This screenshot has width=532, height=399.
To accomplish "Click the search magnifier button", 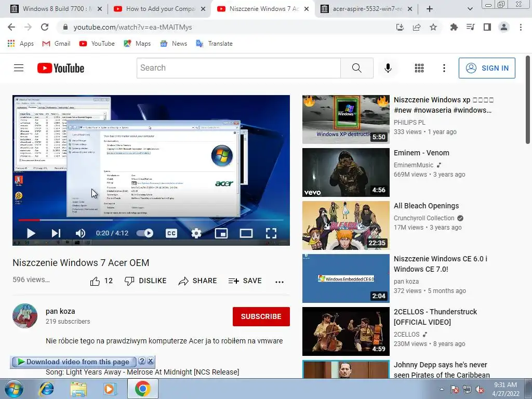I will pos(356,68).
